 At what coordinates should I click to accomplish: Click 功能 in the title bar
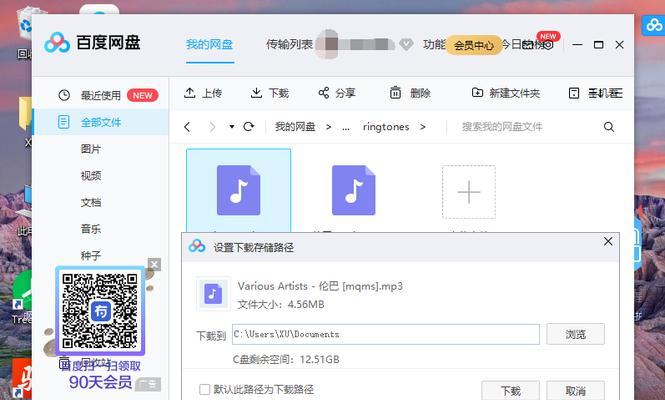(434, 44)
